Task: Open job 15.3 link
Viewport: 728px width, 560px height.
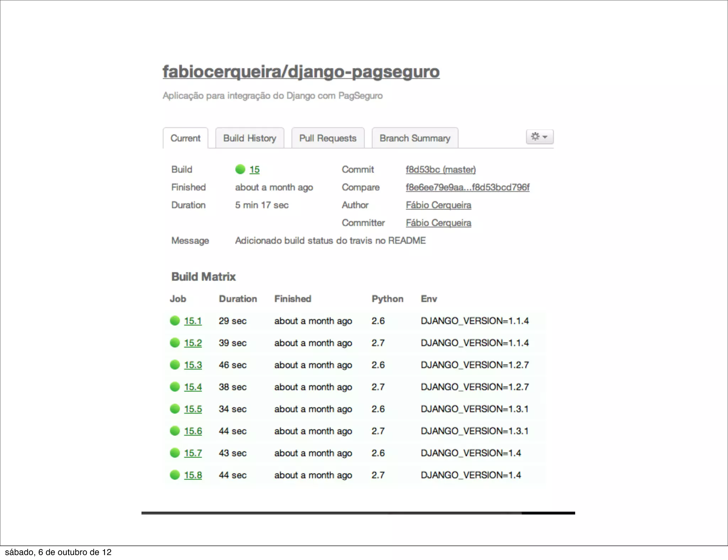Action: tap(193, 365)
